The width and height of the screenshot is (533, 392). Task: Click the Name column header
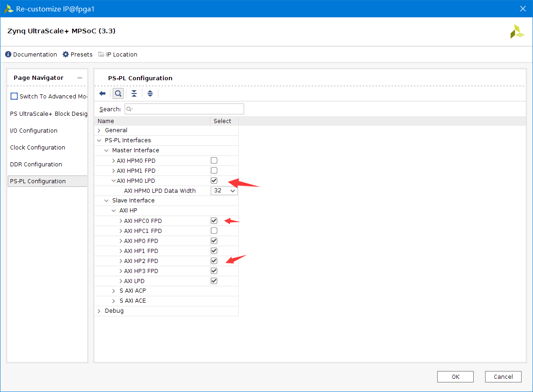[x=152, y=121]
